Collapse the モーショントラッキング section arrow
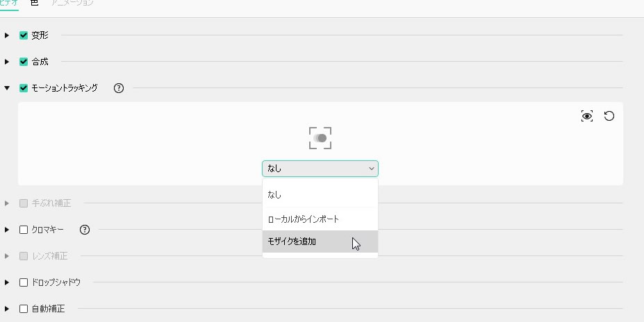Screen dimensions: 644x322 click(6, 87)
